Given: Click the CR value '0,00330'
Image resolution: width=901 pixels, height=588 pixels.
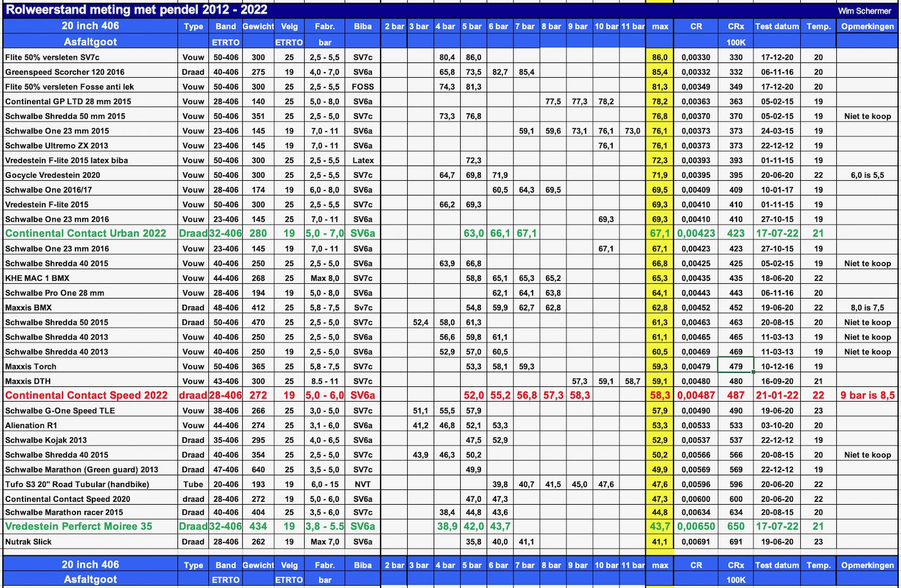Looking at the screenshot, I should pos(696,57).
